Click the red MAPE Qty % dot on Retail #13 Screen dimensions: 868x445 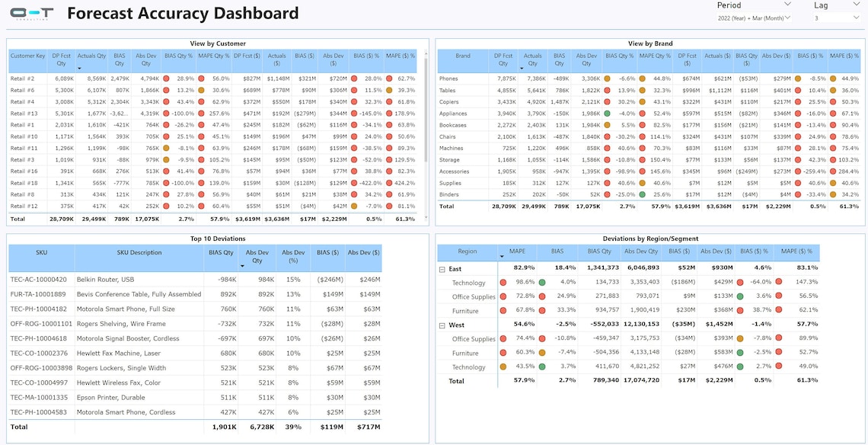pos(201,114)
